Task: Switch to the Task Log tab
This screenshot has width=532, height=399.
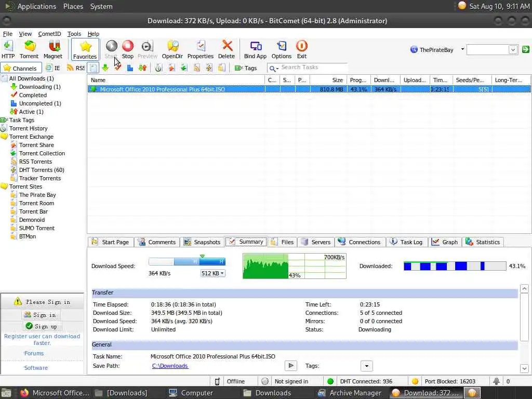Action: [x=406, y=242]
